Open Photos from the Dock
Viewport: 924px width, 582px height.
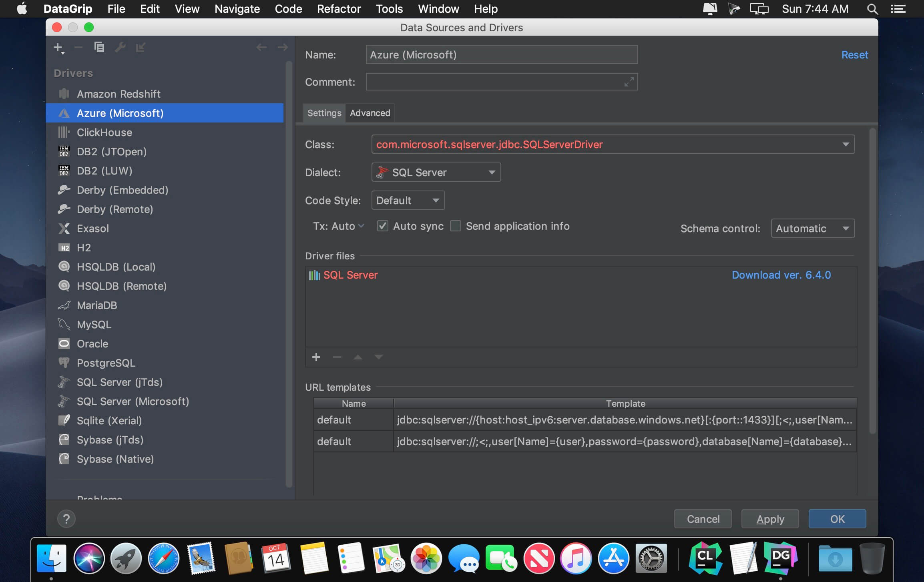point(426,558)
